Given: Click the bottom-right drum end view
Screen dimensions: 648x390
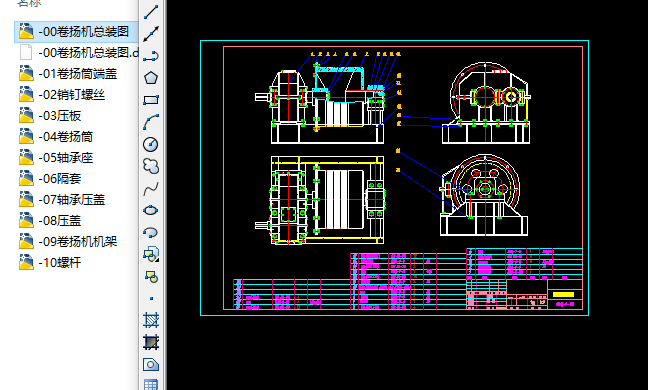Looking at the screenshot, I should 484,195.
